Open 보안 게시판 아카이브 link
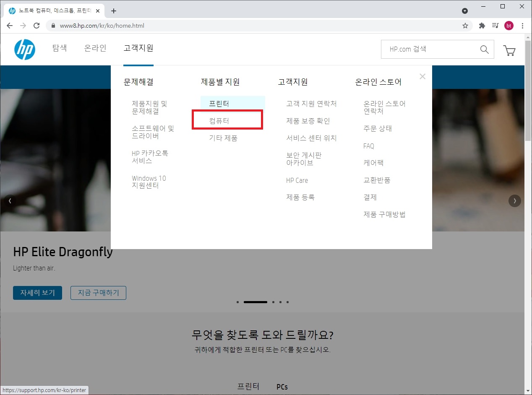 304,159
